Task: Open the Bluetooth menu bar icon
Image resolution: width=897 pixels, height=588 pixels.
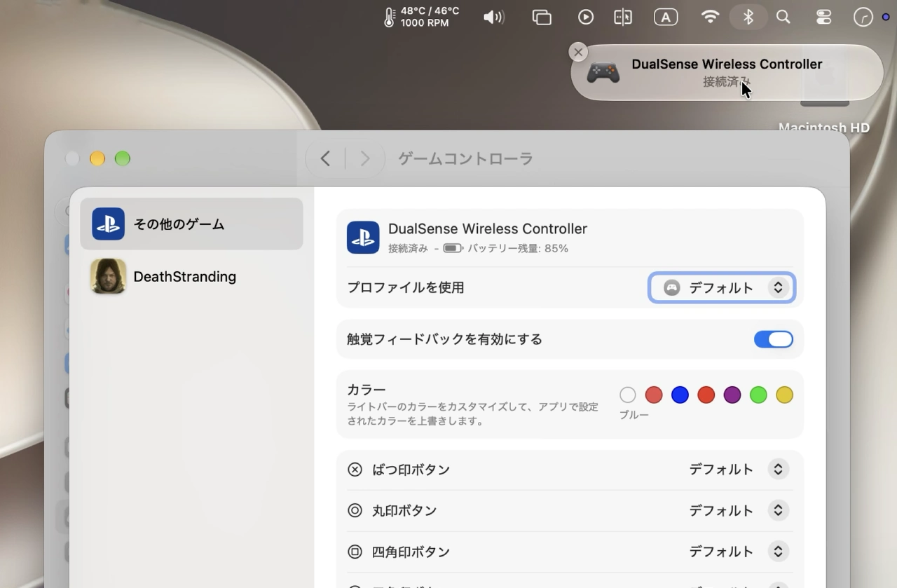Action: click(748, 17)
